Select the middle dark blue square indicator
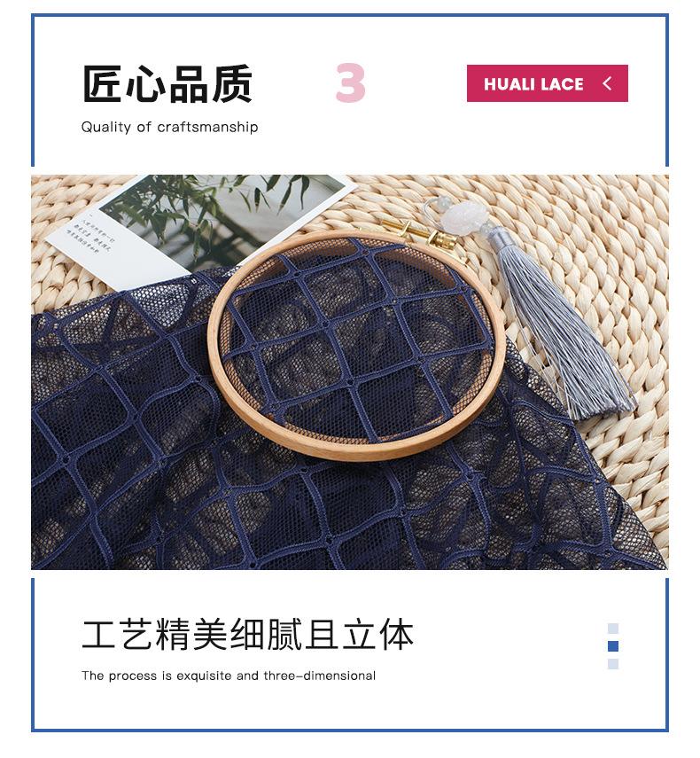The height and width of the screenshot is (758, 700). (612, 645)
